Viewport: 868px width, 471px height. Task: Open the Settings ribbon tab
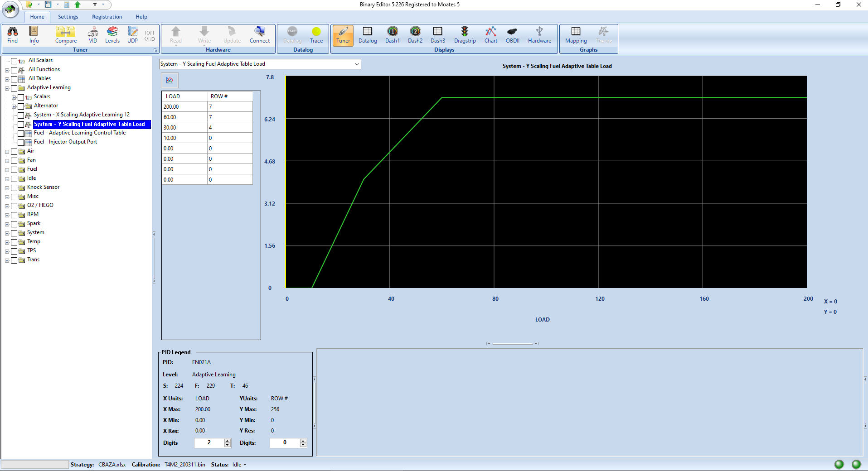point(68,17)
